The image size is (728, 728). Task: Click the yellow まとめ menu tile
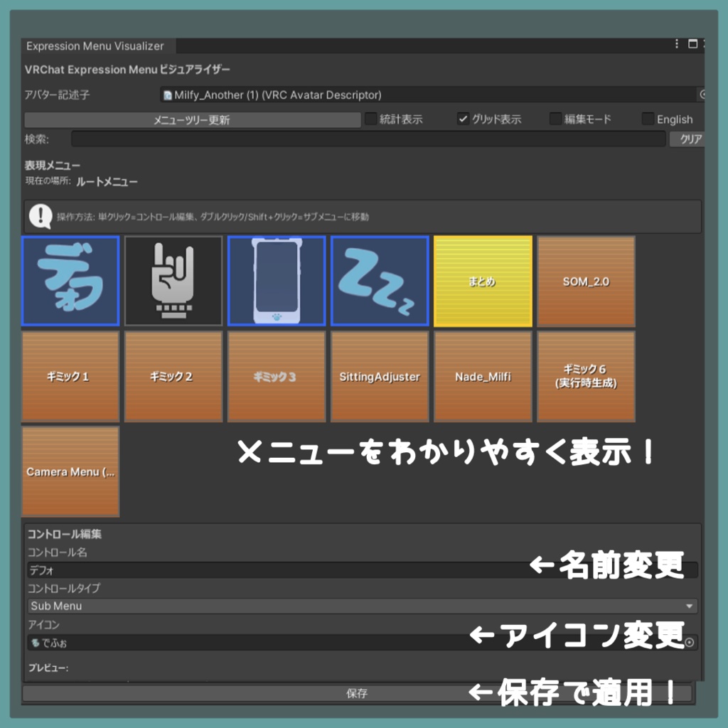tap(483, 280)
